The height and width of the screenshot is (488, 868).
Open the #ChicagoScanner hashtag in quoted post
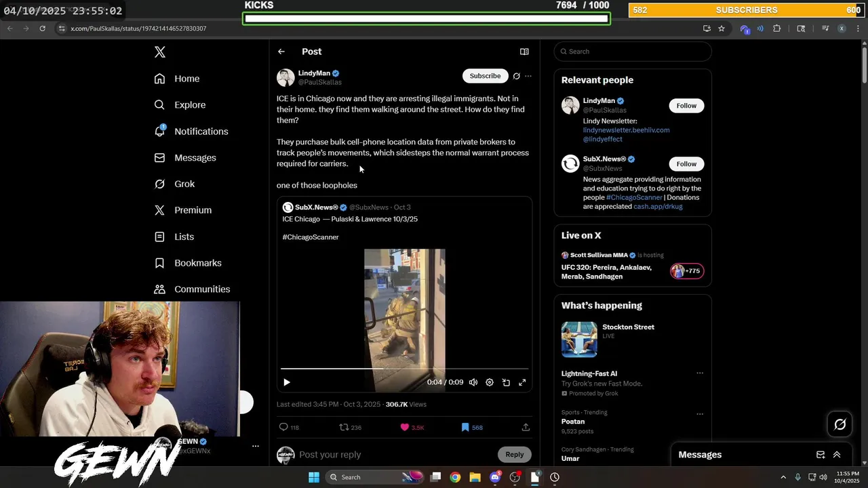tap(311, 237)
